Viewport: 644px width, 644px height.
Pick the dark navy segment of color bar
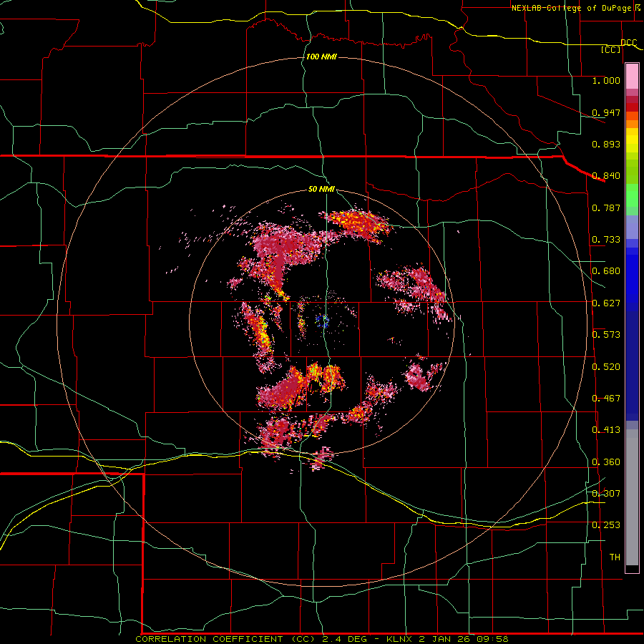point(632,366)
